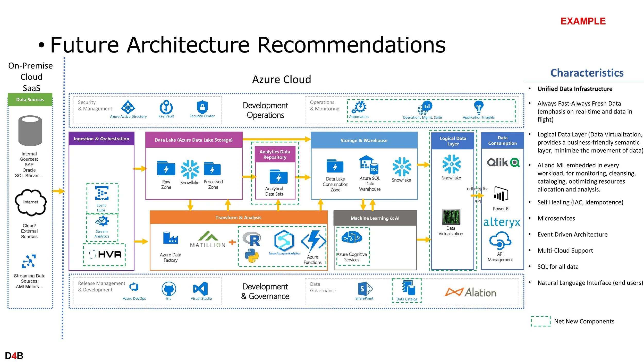Click the Stream Analytics icon
Screen dimensions: 644x362
(102, 221)
